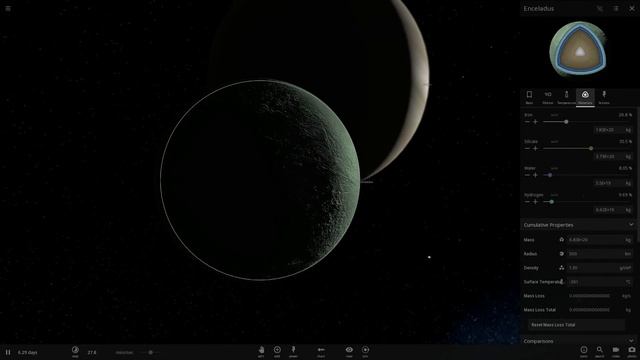Screen dimensions: 640x360
Task: Select the Edit hand tool
Action: pyautogui.click(x=261, y=351)
